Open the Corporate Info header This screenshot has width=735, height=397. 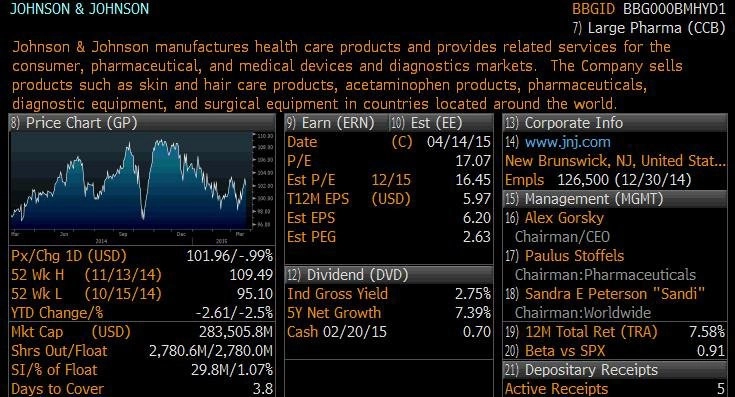615,123
